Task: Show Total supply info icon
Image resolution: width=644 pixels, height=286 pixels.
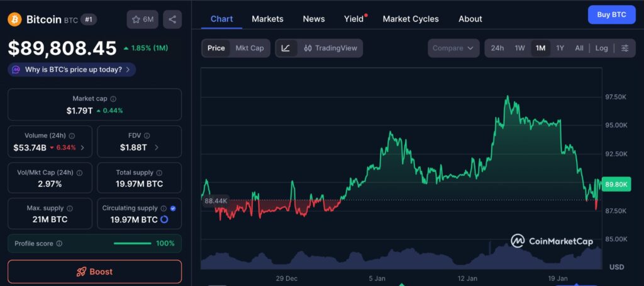Action: tap(159, 173)
